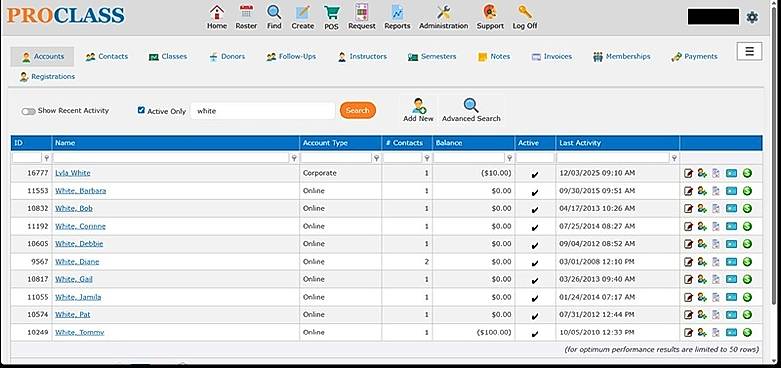Click green dollar icon for Lyla White
Screen dimensions: 781x368
click(747, 173)
